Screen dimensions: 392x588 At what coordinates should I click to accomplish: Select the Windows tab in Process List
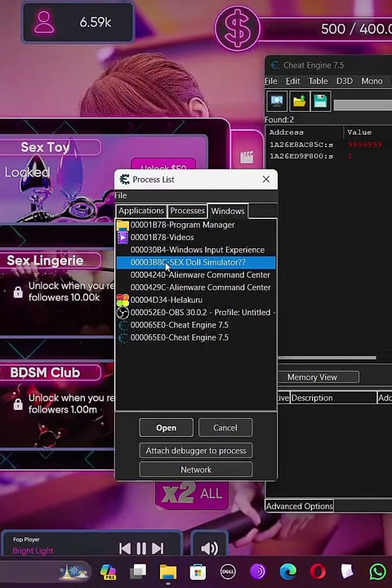coord(228,211)
